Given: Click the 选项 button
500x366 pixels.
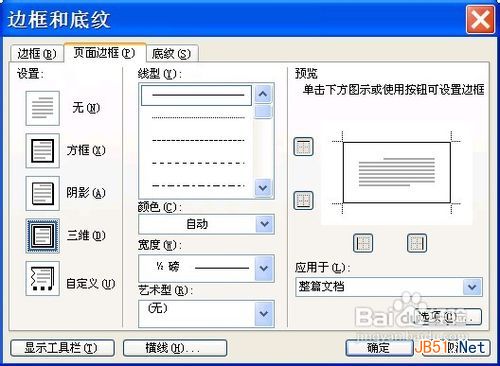Looking at the screenshot, I should pos(448,317).
